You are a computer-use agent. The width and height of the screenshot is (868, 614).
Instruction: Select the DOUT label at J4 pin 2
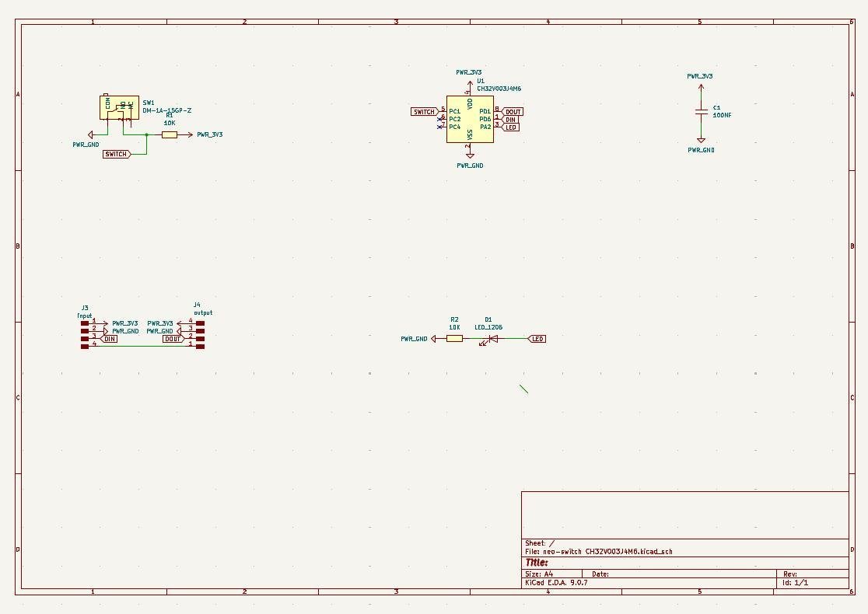[173, 339]
